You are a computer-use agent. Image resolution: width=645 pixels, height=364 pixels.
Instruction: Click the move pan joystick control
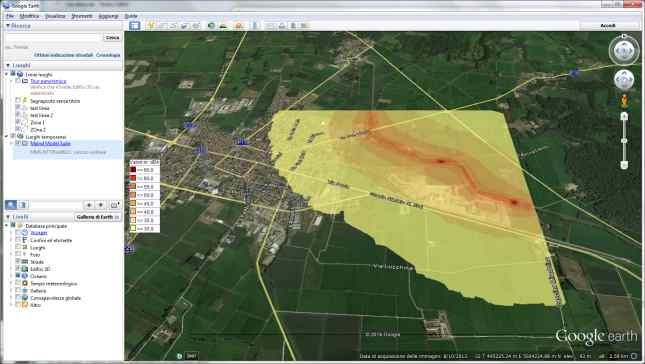(624, 79)
